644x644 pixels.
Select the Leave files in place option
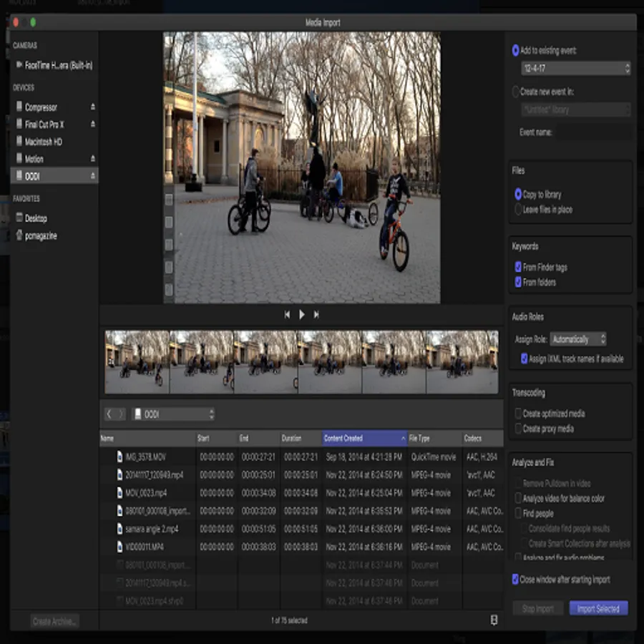coord(518,210)
